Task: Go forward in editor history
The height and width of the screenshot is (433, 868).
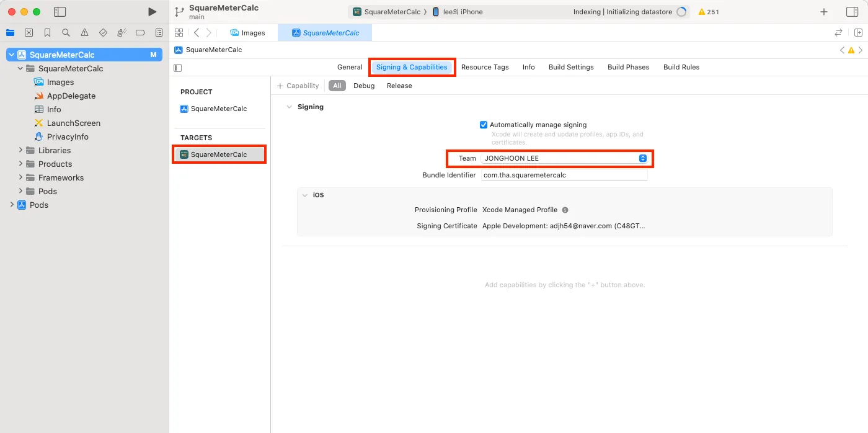Action: tap(209, 33)
